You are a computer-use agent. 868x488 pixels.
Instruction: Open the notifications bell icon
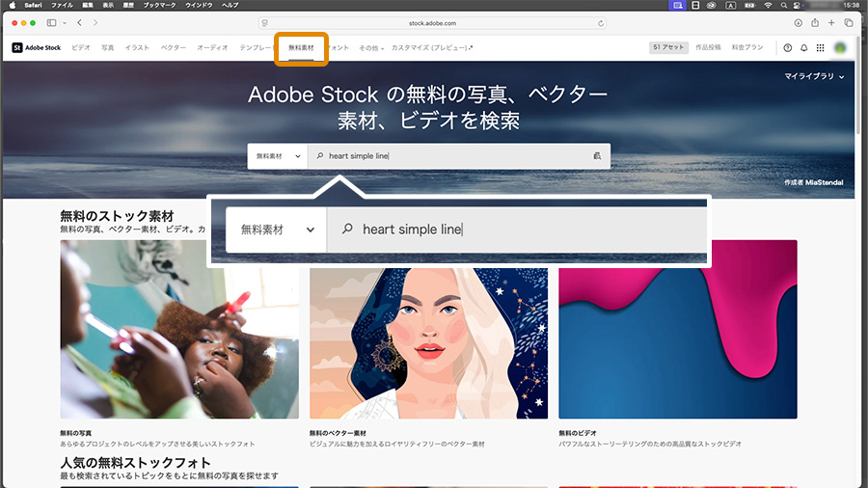[803, 48]
